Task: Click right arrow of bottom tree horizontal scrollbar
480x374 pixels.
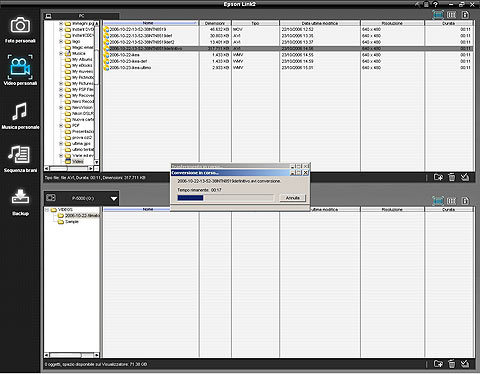Action: pos(97,355)
